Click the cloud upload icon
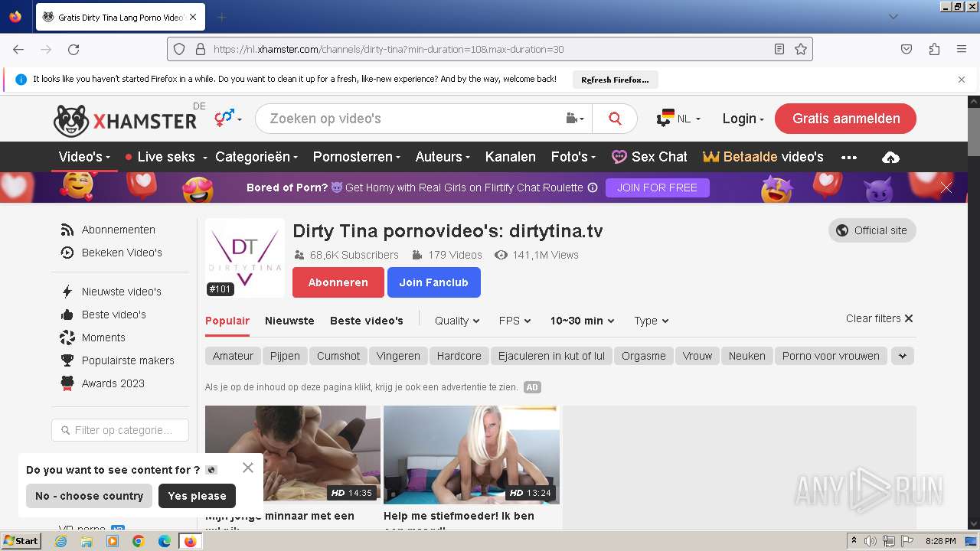The width and height of the screenshot is (980, 551). click(890, 157)
